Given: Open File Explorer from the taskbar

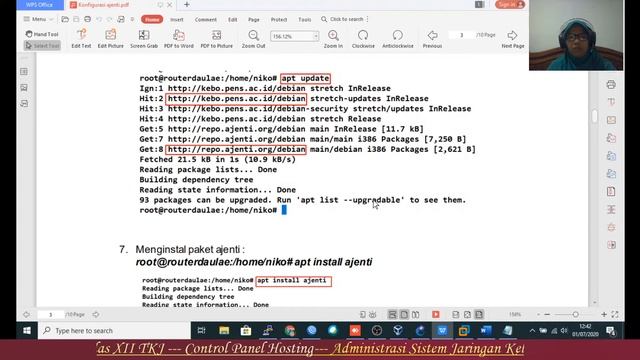Looking at the screenshot, I should 224,331.
